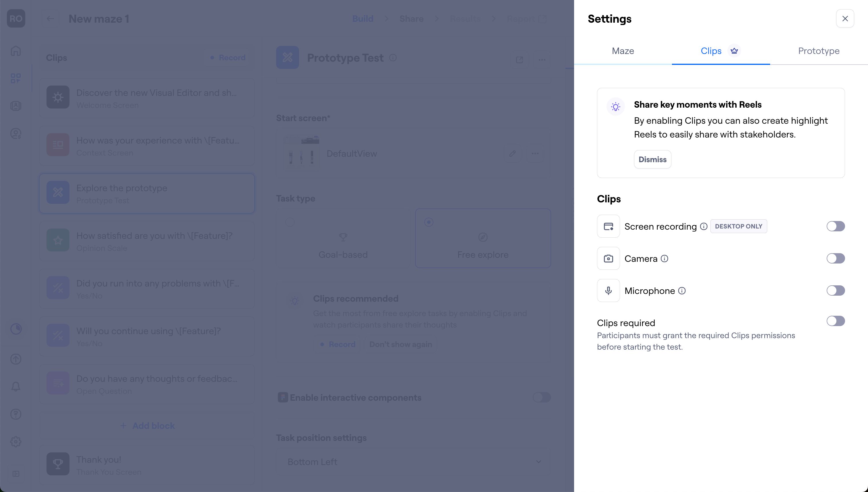Open the usage pie chart icon
Viewport: 868px width, 492px height.
[16, 329]
